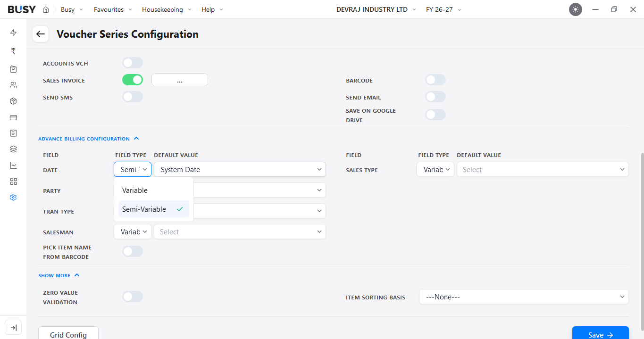The width and height of the screenshot is (644, 339).
Task: Choose the Semi-Variable option in the list
Action: point(154,209)
